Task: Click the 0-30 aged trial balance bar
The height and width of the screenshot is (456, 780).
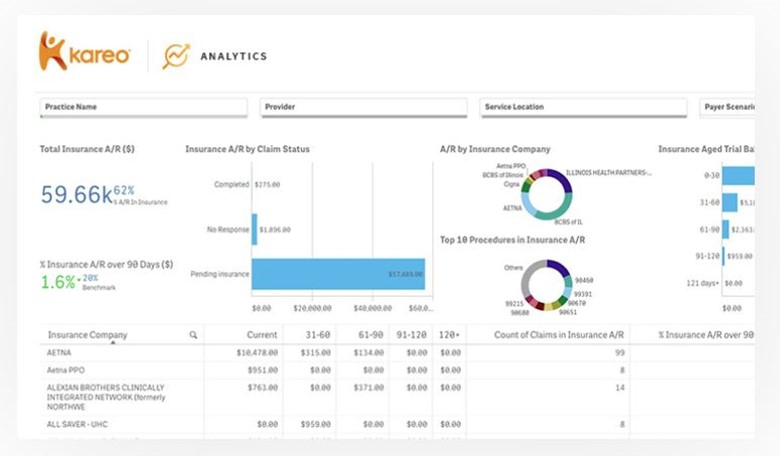Action: coord(738,176)
